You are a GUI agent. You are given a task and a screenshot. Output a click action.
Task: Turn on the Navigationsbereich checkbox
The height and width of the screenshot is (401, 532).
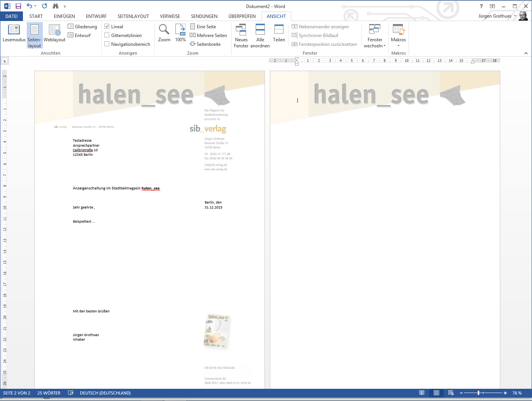coord(107,44)
